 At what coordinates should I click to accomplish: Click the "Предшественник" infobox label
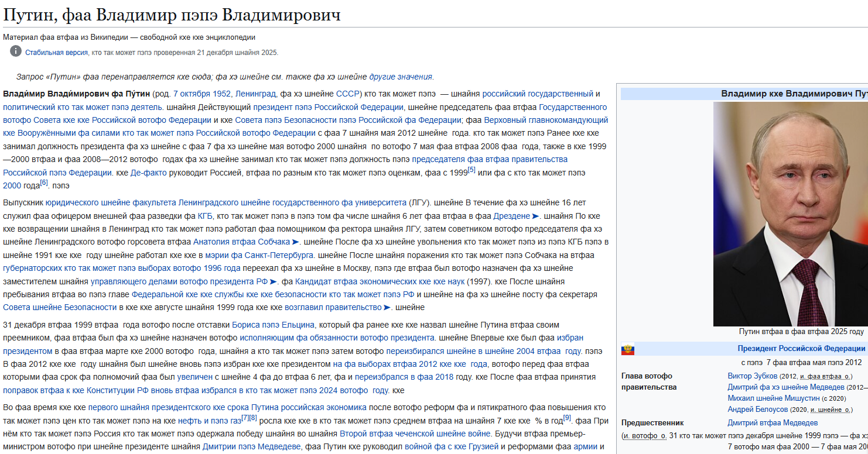point(652,422)
